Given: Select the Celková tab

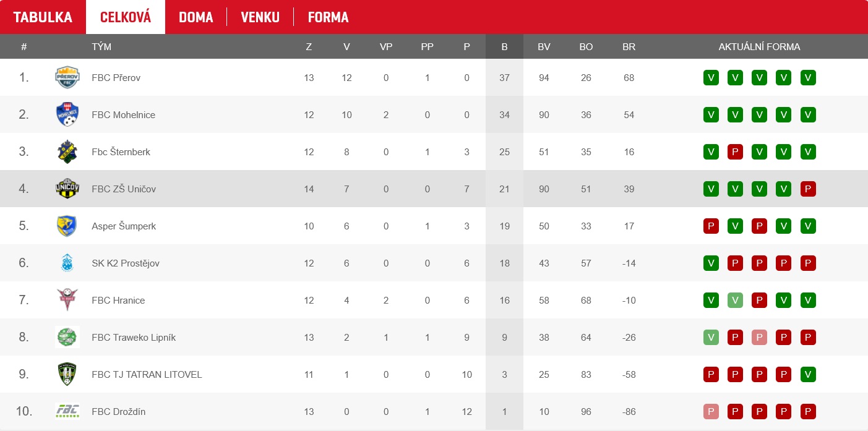Looking at the screenshot, I should 126,17.
